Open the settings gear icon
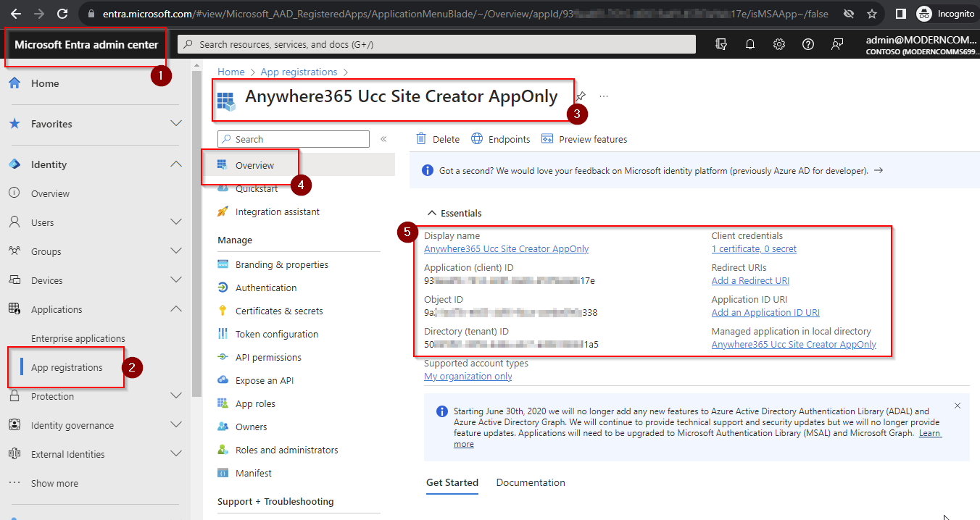 click(779, 44)
